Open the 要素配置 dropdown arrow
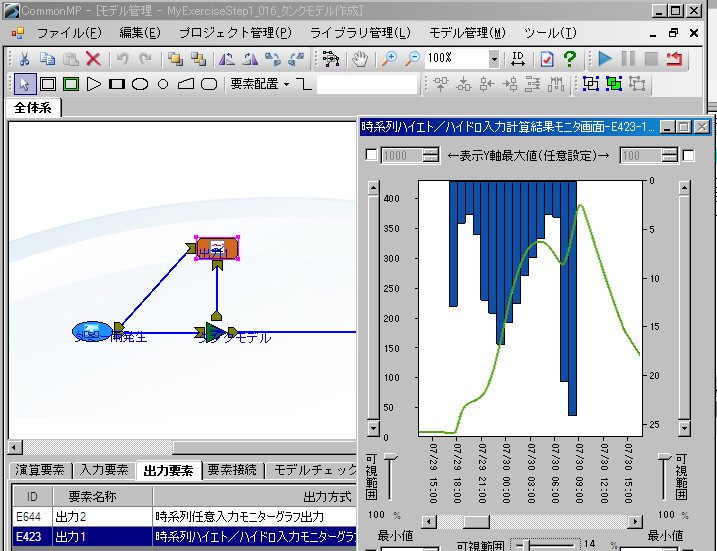This screenshot has height=551, width=717. tap(286, 84)
